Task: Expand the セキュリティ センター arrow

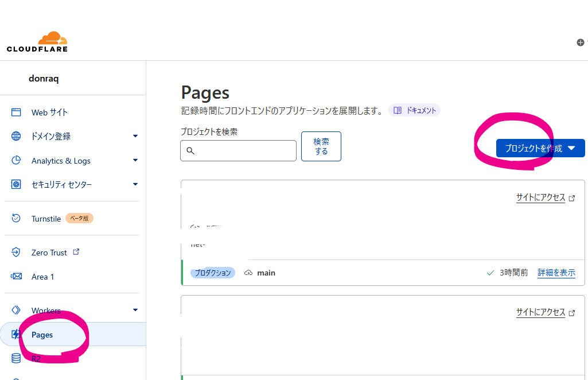Action: click(x=135, y=184)
